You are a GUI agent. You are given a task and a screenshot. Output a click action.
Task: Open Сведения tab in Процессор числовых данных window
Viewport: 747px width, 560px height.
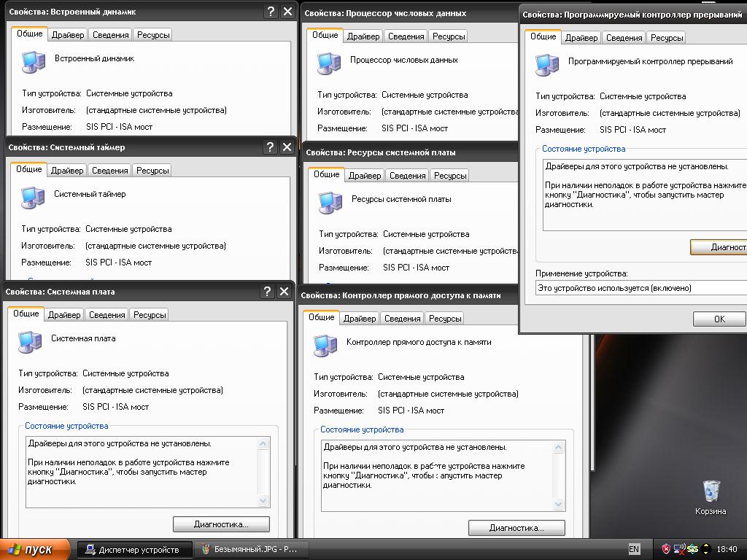click(406, 36)
